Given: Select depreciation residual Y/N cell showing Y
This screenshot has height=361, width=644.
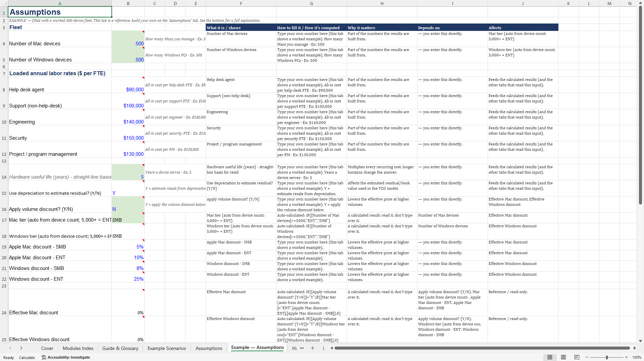Looking at the screenshot, I should pyautogui.click(x=128, y=188).
